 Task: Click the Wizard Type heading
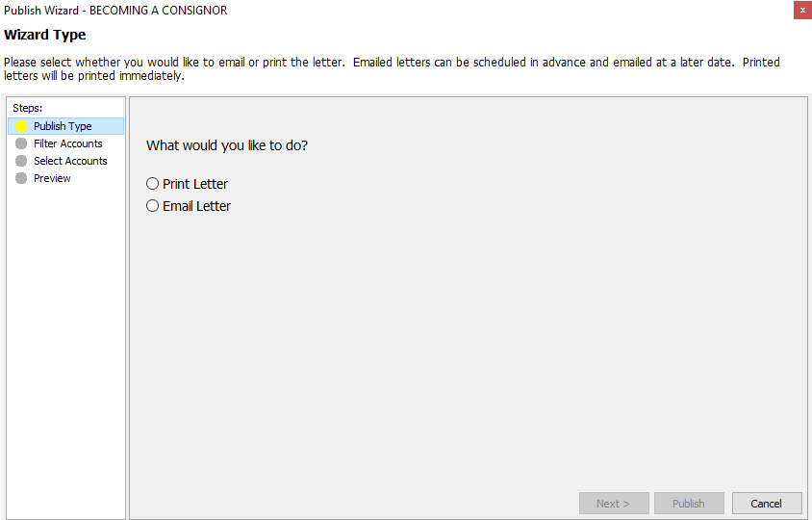[x=45, y=35]
